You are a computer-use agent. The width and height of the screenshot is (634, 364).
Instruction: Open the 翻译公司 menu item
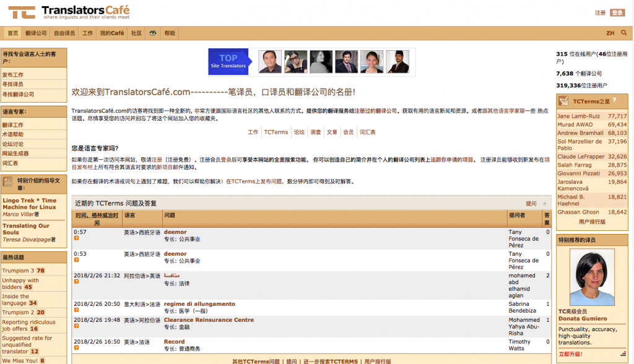click(x=36, y=33)
